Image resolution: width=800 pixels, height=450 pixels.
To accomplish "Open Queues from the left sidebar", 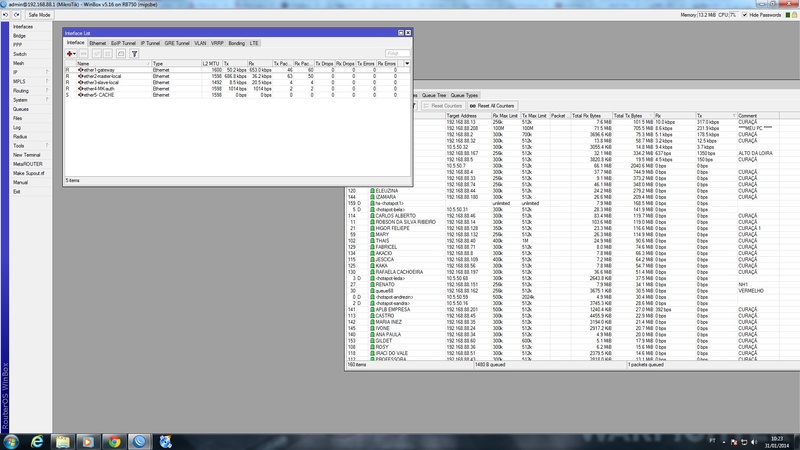I will click(22, 109).
